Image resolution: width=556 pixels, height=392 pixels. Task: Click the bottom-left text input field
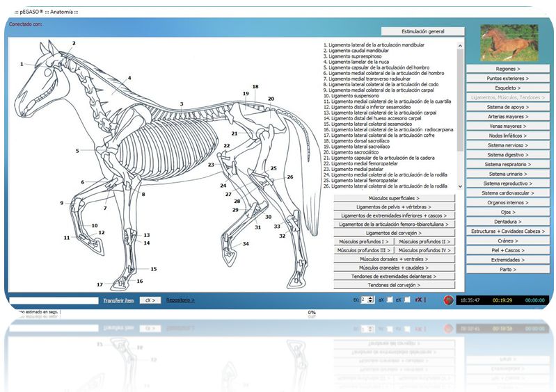54,300
